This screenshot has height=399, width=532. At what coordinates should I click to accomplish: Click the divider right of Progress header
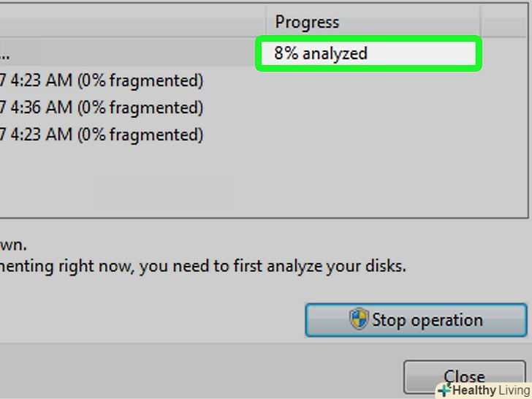(480, 22)
